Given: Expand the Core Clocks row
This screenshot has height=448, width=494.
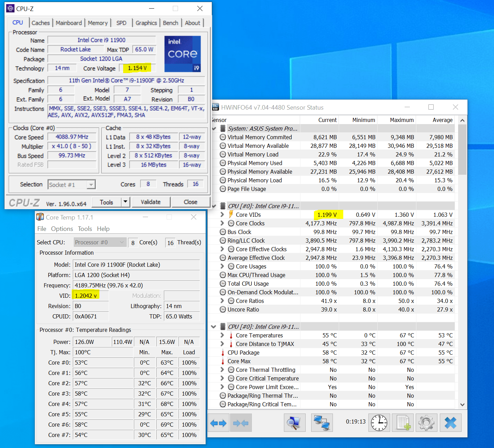Looking at the screenshot, I should point(222,223).
